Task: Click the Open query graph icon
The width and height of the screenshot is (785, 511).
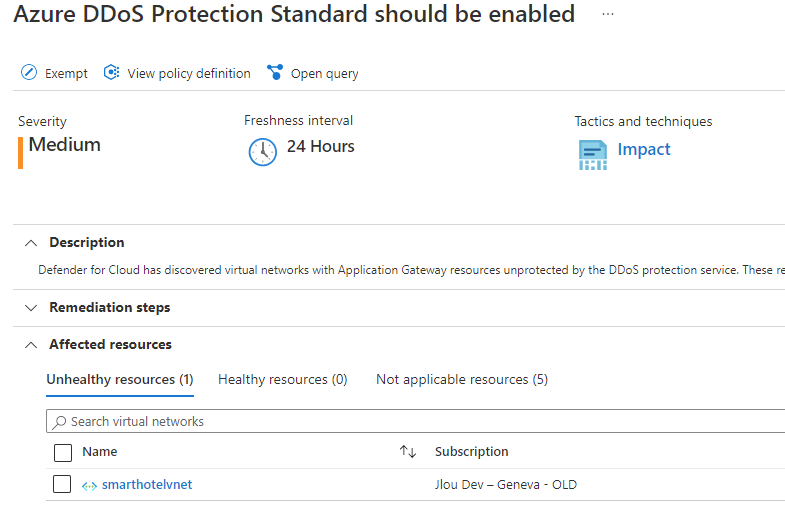Action: [275, 73]
